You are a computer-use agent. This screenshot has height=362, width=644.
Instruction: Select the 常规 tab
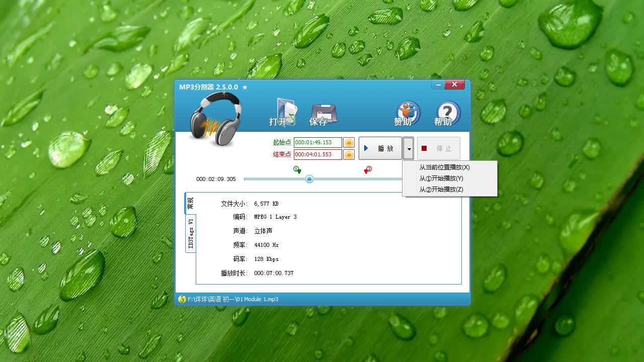pyautogui.click(x=190, y=203)
